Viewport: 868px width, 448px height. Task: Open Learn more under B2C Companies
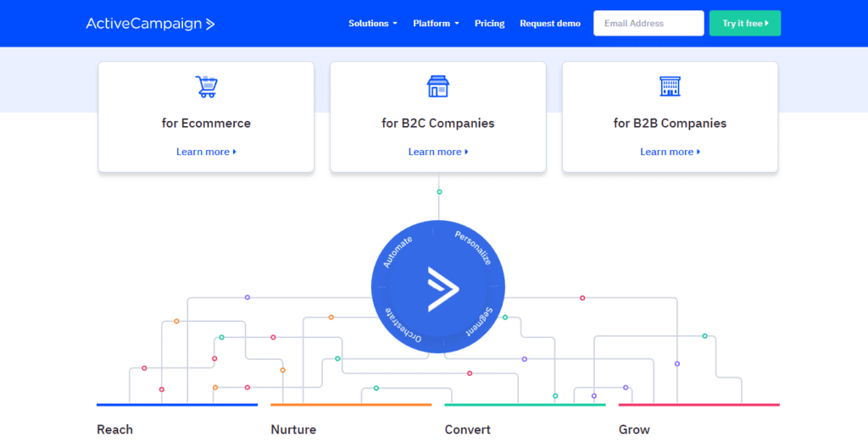pyautogui.click(x=438, y=152)
